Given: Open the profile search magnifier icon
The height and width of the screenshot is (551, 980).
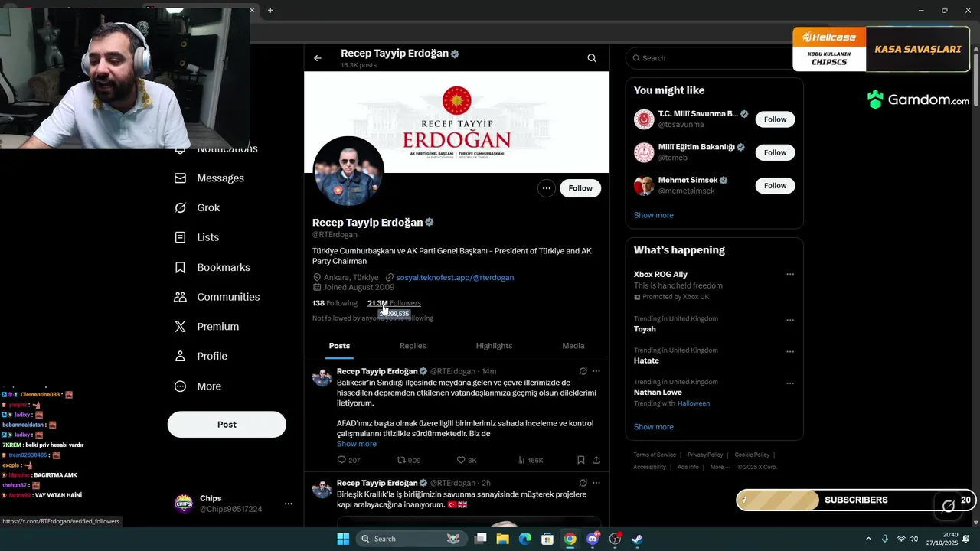Looking at the screenshot, I should click(592, 58).
